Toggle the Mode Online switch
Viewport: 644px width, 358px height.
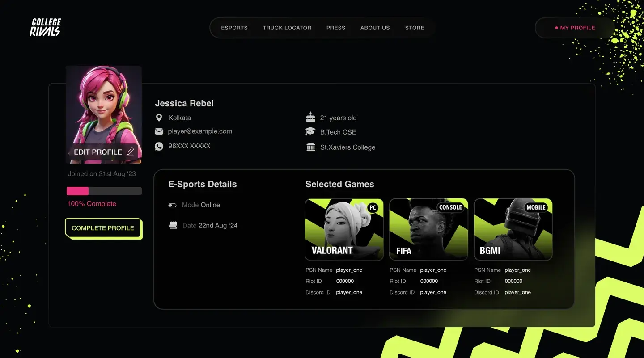(172, 205)
